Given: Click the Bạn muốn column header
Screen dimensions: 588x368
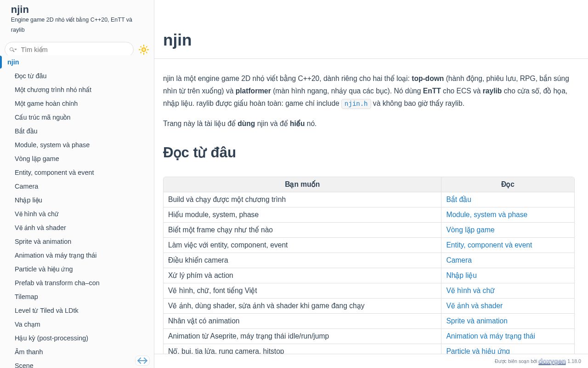Looking at the screenshot, I should [302, 184].
